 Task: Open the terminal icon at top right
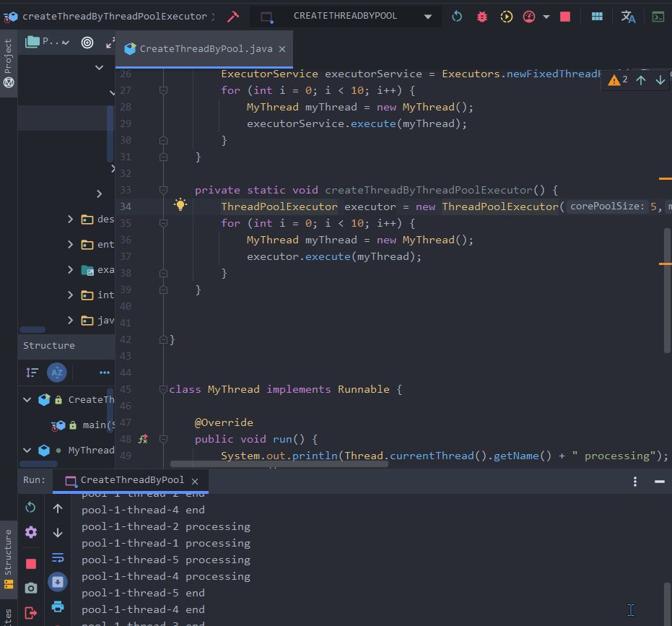tap(658, 17)
